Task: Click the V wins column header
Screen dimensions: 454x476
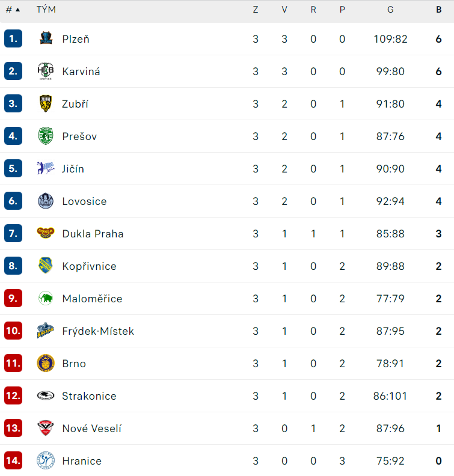Action: click(x=284, y=10)
